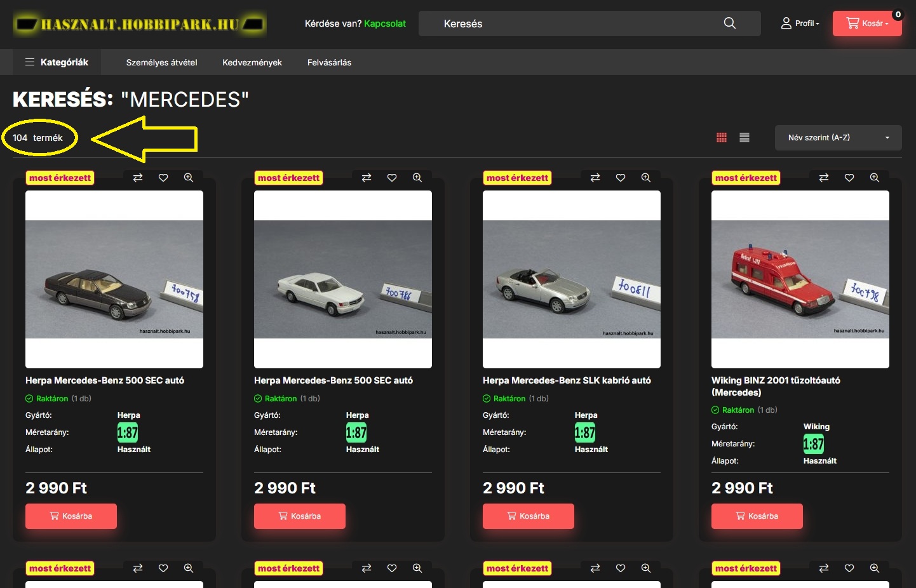Screen dimensions: 916x588
Task: Open Személyes átvétel menu item
Action: click(x=161, y=62)
